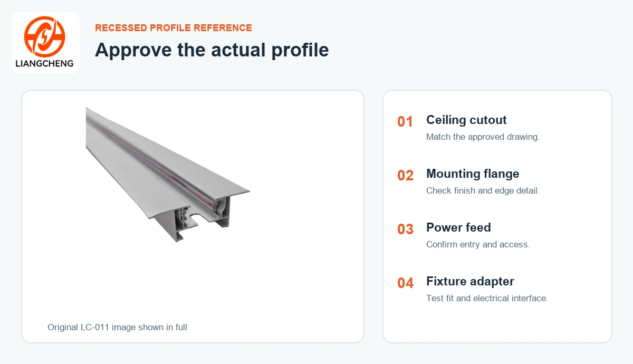Select the orange 01 step number
The height and width of the screenshot is (364, 633).
tap(405, 122)
